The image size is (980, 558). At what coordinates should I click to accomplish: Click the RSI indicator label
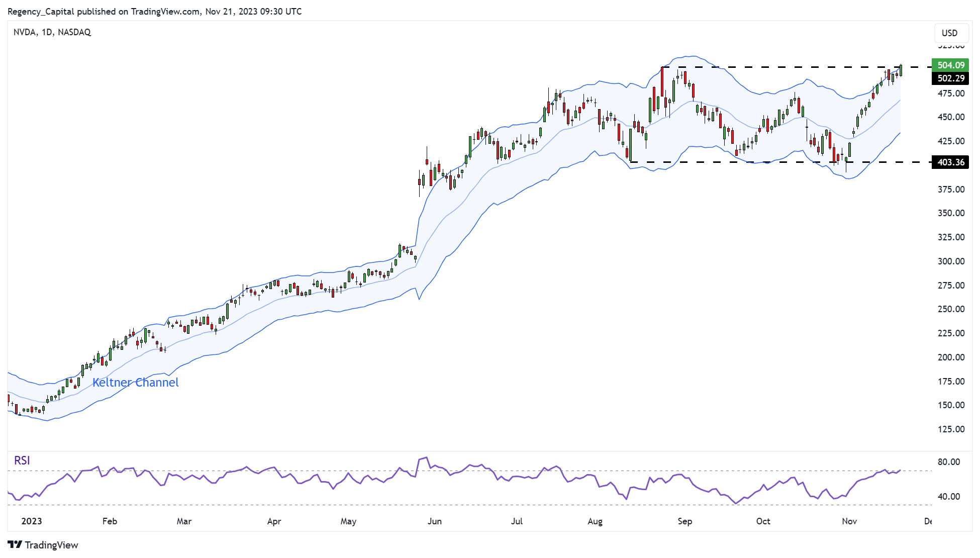(22, 460)
